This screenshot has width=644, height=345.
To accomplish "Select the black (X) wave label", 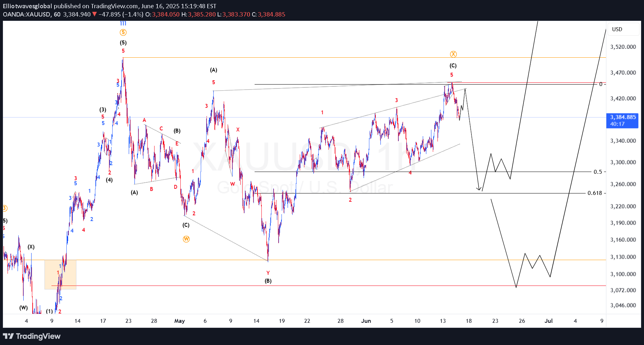I will coord(31,247).
